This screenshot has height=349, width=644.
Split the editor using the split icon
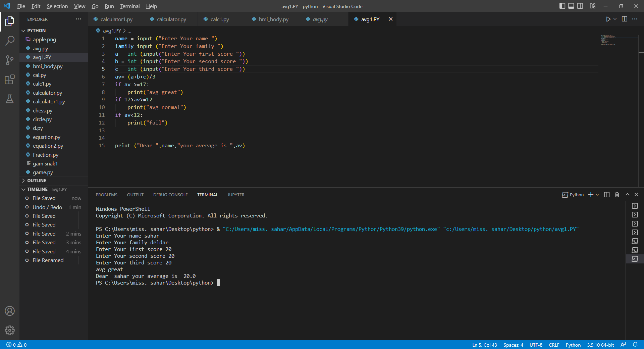tap(625, 19)
